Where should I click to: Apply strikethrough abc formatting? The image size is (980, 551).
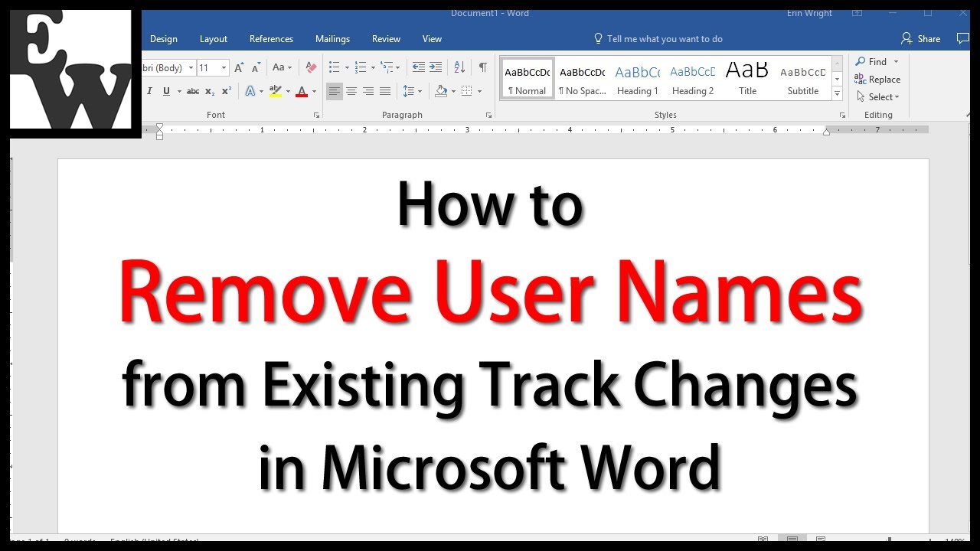coord(193,91)
